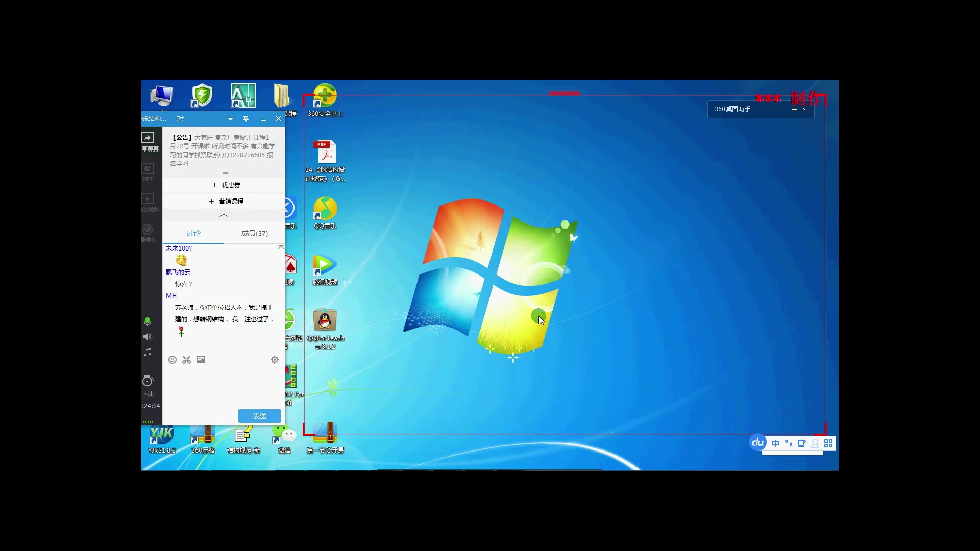980x551 pixels.
Task: Open the emoji picker in chat
Action: [173, 360]
